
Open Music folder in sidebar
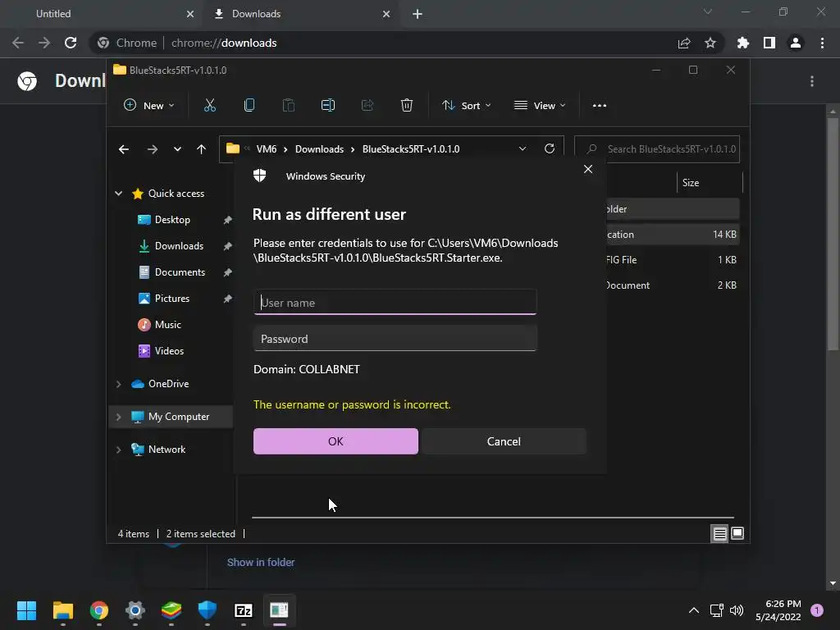(168, 325)
